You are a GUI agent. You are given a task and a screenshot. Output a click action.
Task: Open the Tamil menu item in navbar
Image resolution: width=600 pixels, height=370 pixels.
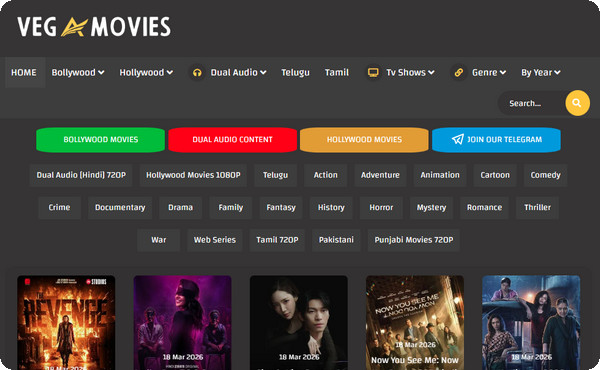(x=337, y=72)
